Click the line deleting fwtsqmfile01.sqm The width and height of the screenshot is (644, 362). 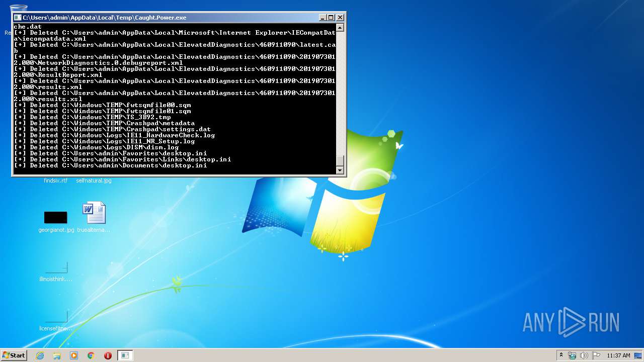[102, 111]
